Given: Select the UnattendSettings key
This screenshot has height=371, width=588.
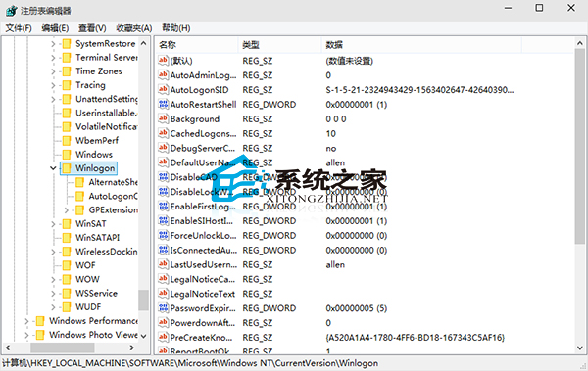Looking at the screenshot, I should click(x=107, y=99).
